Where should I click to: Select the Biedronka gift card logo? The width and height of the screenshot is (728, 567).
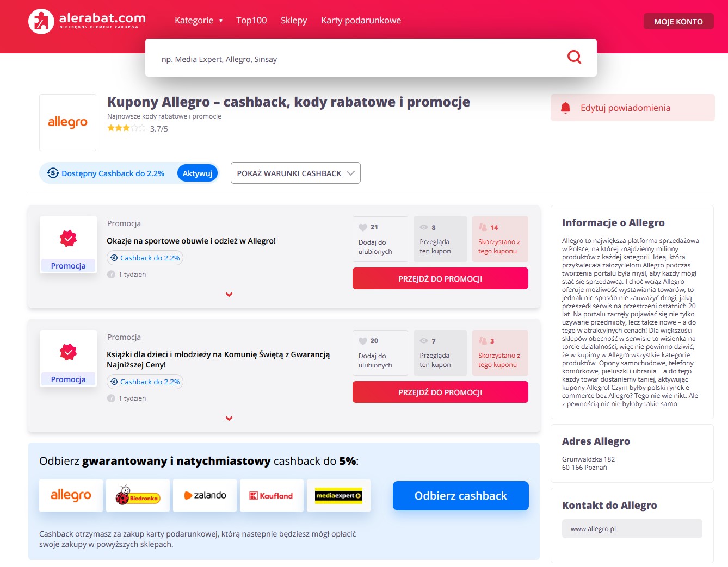click(138, 495)
